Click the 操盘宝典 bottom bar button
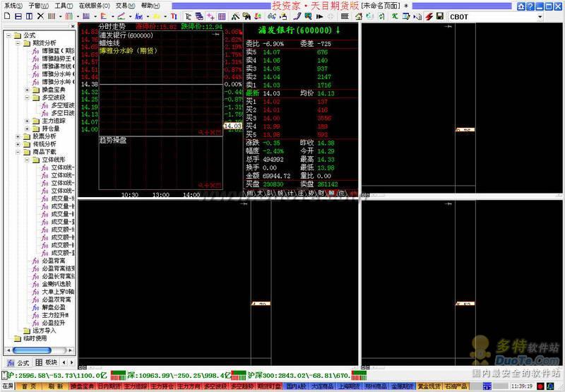565x392 pixels. pos(82,386)
